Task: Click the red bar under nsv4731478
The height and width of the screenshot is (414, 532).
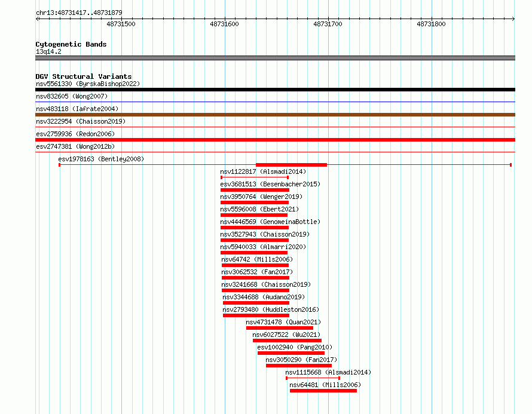Action: [x=280, y=328]
